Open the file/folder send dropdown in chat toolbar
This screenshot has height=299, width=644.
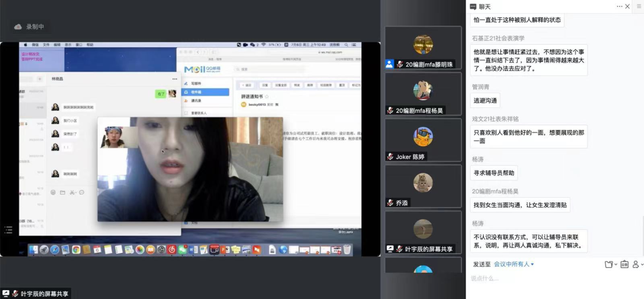tap(611, 264)
